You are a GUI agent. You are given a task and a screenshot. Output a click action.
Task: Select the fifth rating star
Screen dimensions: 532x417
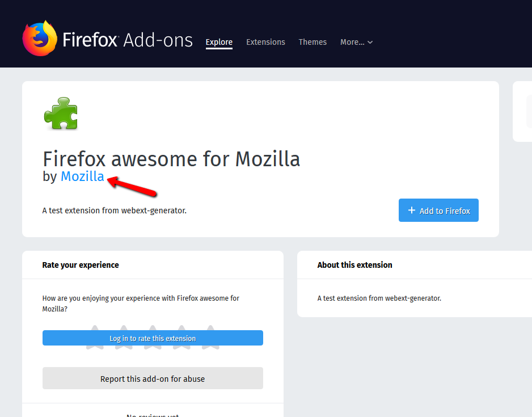click(210, 338)
